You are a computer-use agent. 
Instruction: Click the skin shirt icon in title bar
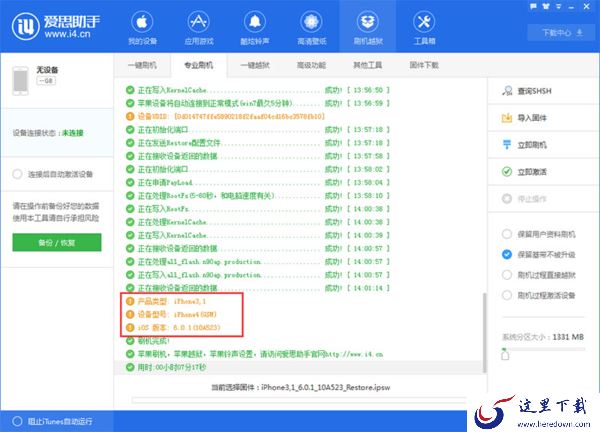pyautogui.click(x=546, y=6)
